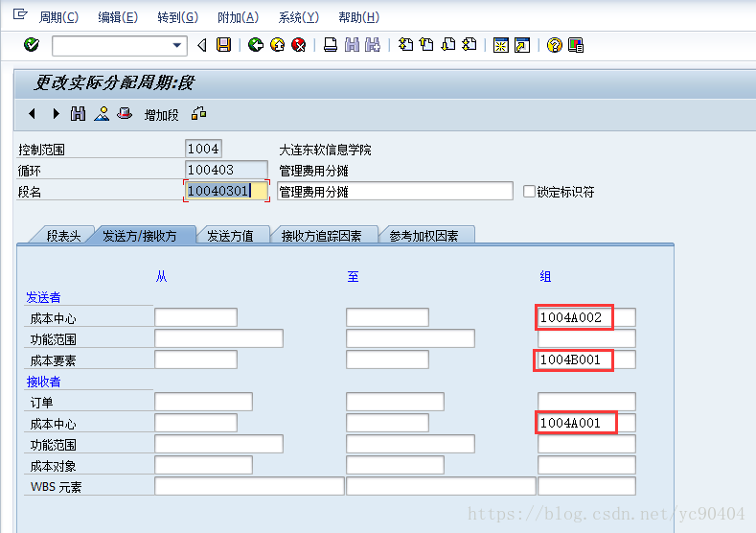Click receiver 订单 From field
The image size is (756, 533).
(203, 402)
